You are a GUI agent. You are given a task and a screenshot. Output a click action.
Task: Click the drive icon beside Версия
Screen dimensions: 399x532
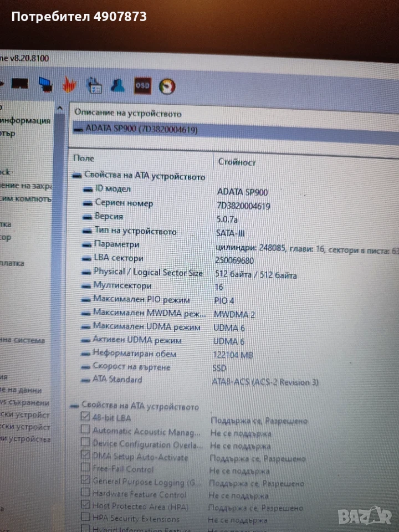[88, 217]
